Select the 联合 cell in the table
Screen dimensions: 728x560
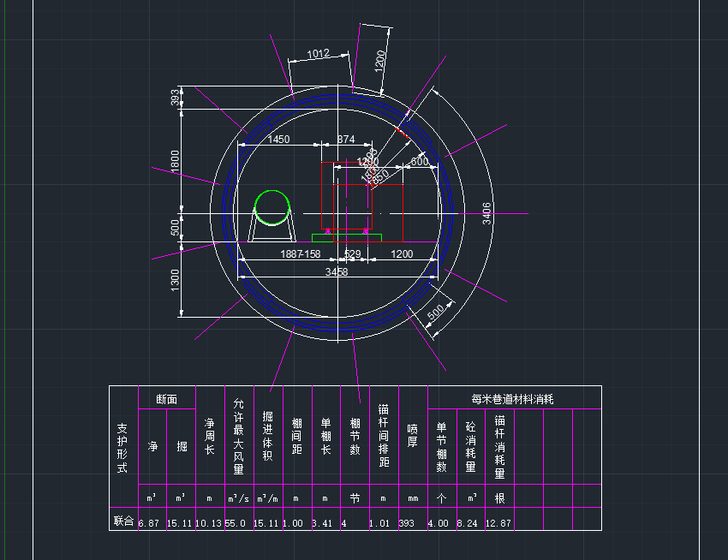(x=123, y=521)
